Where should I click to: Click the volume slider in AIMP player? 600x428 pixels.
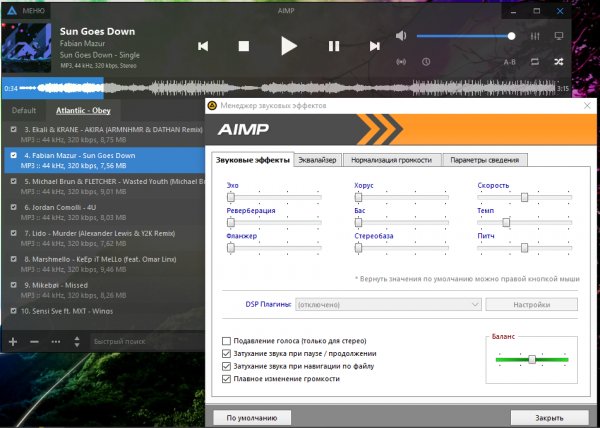pos(466,36)
